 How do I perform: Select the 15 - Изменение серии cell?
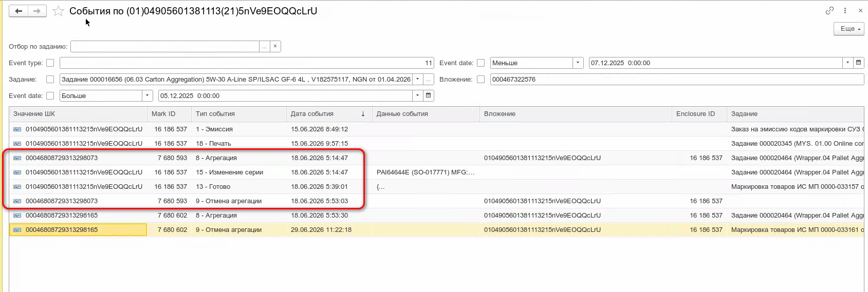tap(238, 172)
